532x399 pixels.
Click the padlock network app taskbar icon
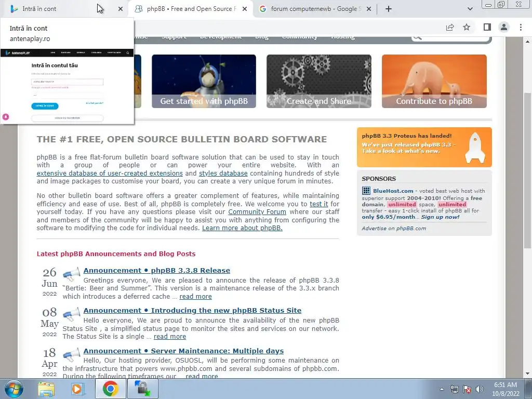click(142, 389)
